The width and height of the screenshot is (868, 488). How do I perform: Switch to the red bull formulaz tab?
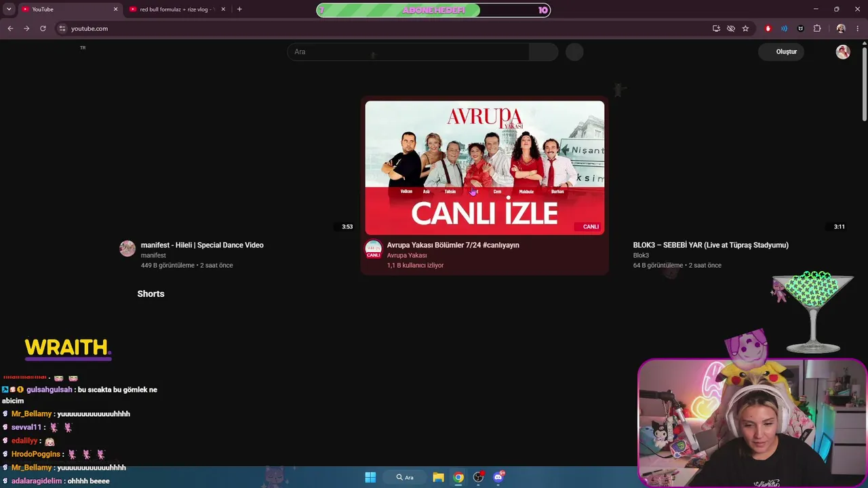point(178,9)
